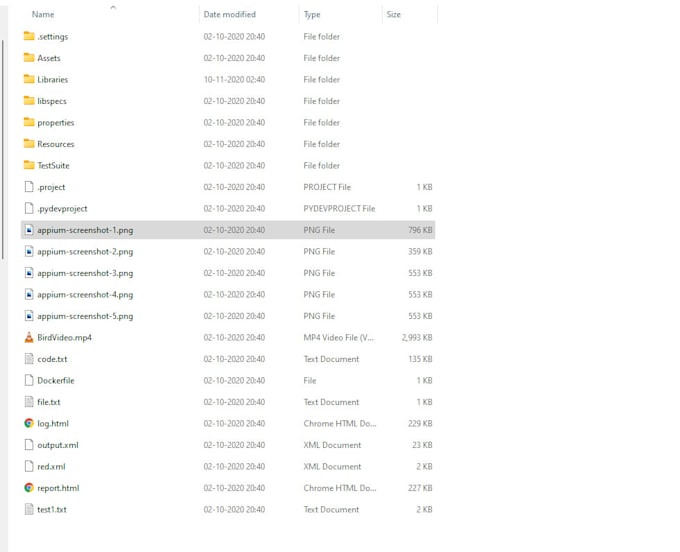This screenshot has height=552, width=680.
Task: Click the TestSuite folder icon
Action: [29, 165]
